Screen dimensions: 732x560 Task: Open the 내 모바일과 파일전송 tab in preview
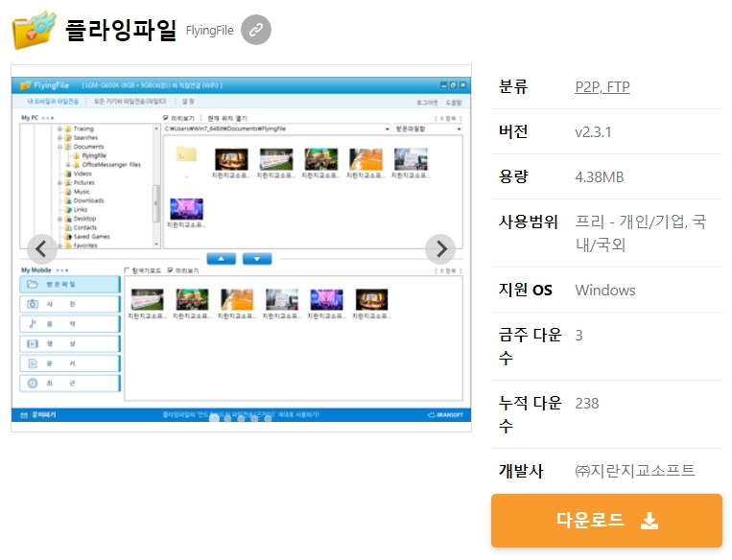53,102
